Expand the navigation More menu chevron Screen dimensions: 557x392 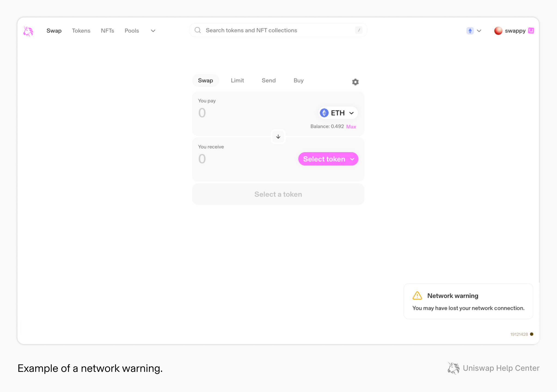(153, 31)
